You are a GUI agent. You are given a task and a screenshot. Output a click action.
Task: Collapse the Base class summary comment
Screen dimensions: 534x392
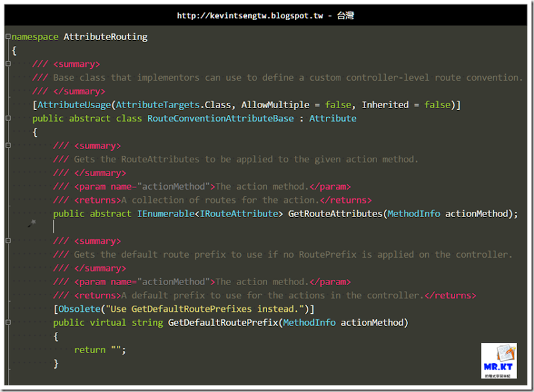pos(7,64)
